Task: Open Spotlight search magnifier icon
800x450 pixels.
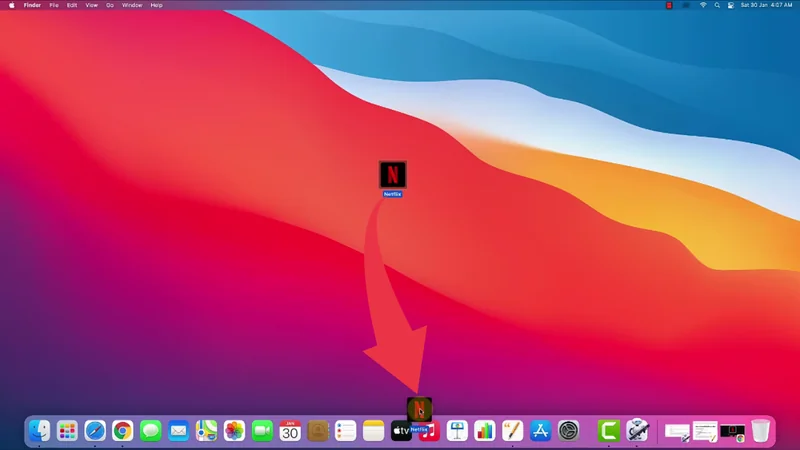Action: pyautogui.click(x=717, y=5)
